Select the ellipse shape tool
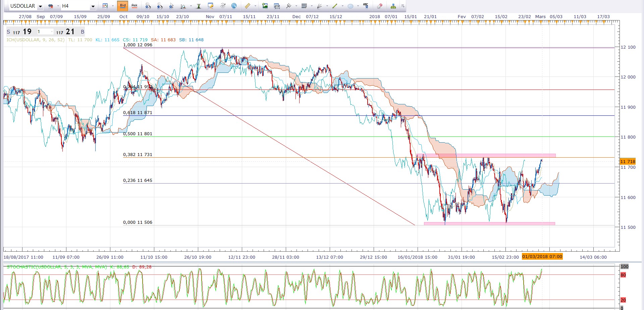 [351, 6]
